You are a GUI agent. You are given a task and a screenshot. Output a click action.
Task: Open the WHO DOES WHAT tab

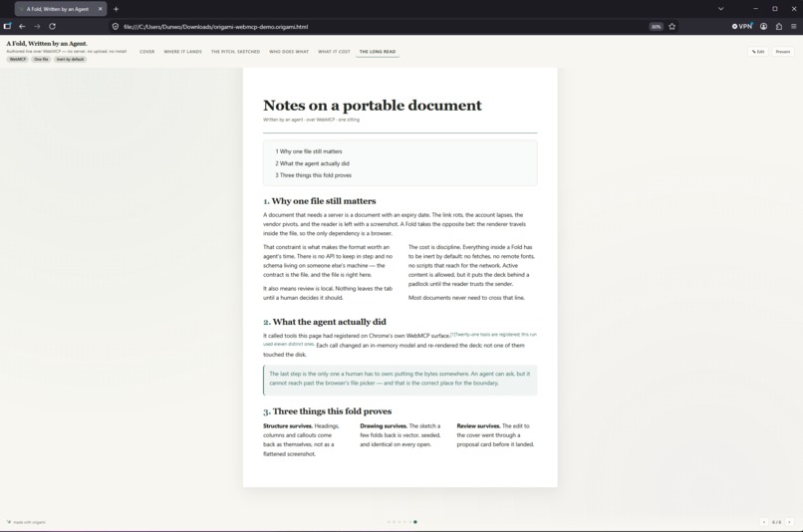click(x=289, y=52)
